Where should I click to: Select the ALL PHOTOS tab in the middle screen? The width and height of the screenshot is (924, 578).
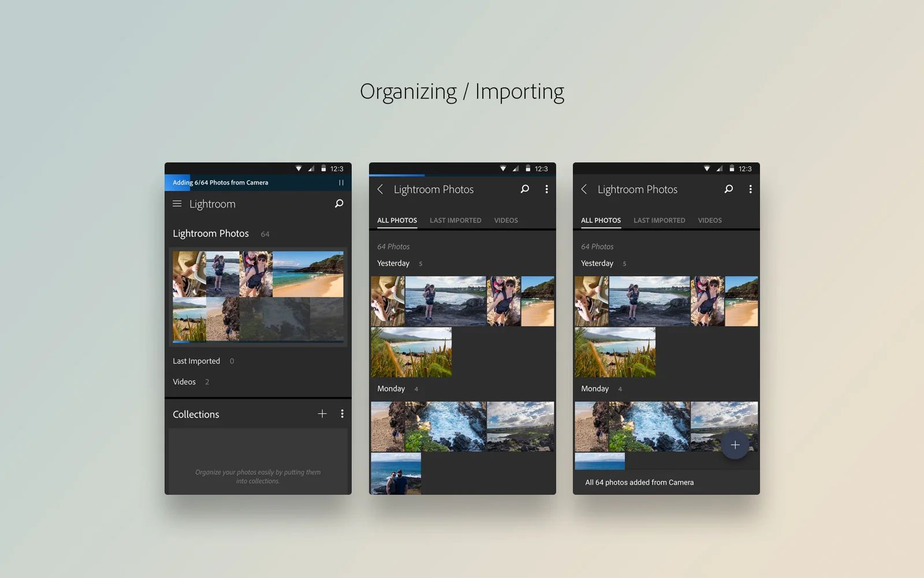tap(397, 220)
